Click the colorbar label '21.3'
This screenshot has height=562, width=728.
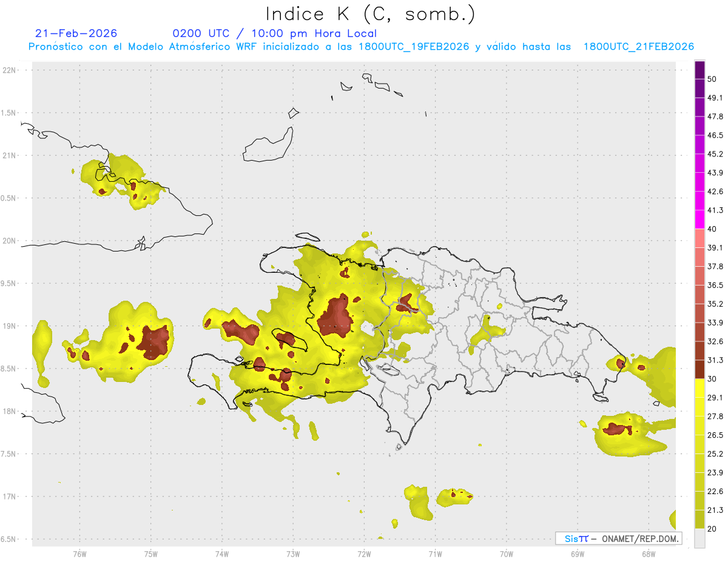coord(715,510)
